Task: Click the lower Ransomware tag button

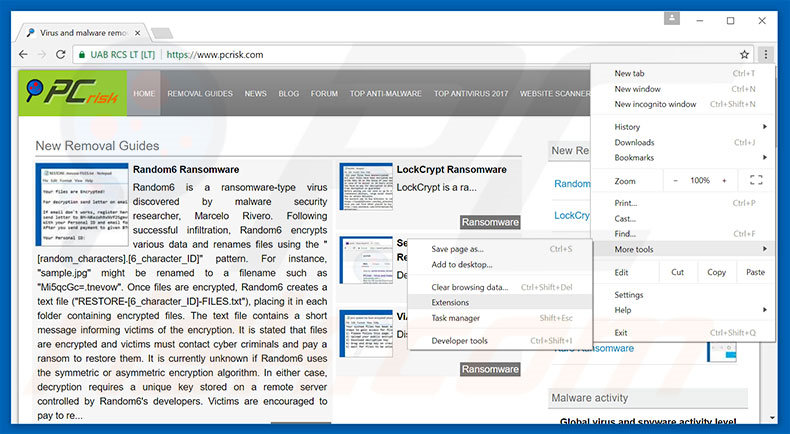Action: coord(490,369)
